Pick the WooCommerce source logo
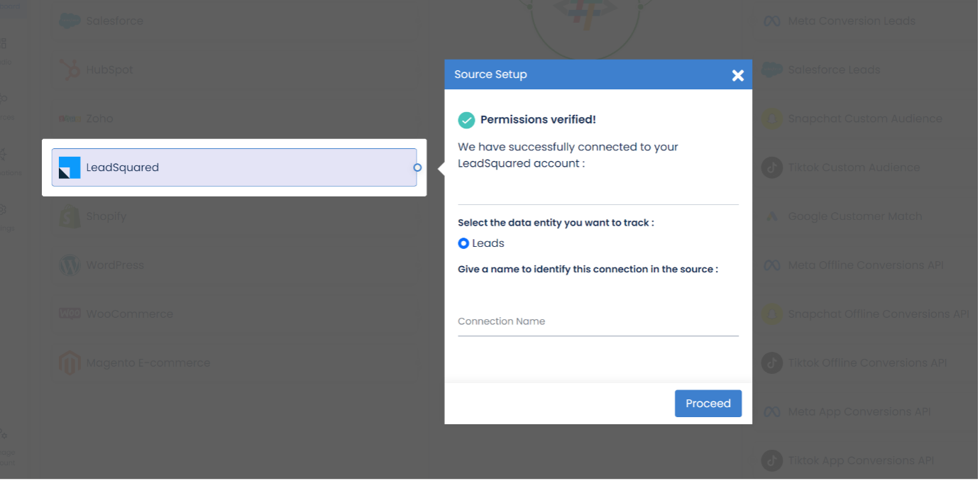The width and height of the screenshot is (980, 481). pyautogui.click(x=70, y=314)
